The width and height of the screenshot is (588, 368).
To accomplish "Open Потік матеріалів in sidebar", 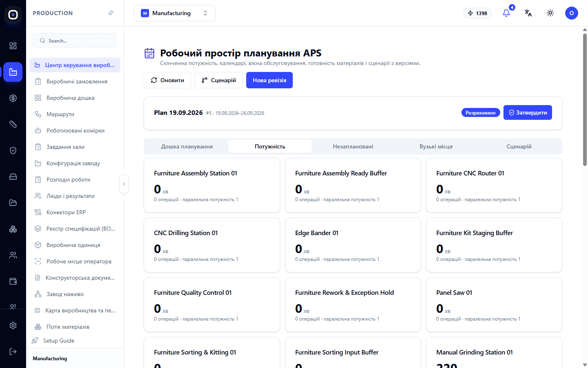I will coord(75,327).
